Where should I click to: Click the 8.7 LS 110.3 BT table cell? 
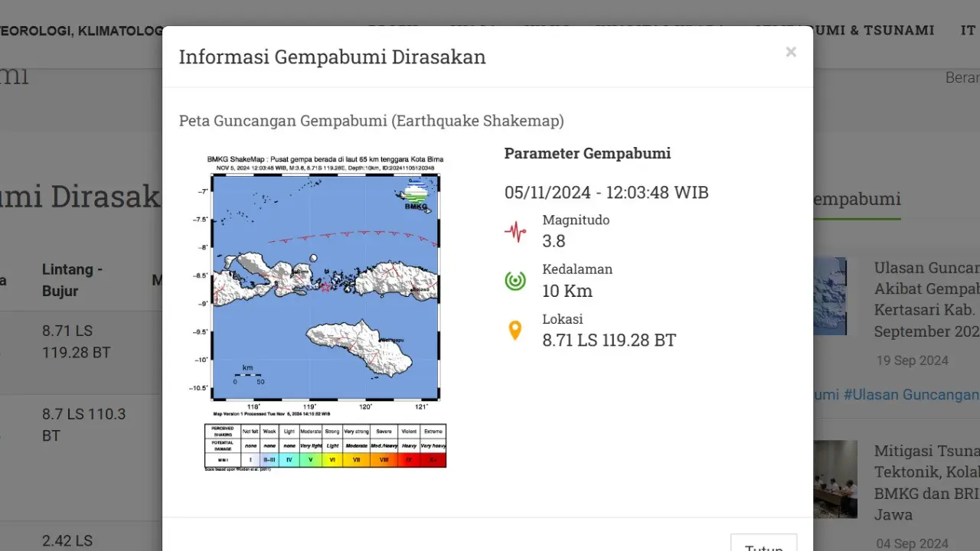coord(84,425)
